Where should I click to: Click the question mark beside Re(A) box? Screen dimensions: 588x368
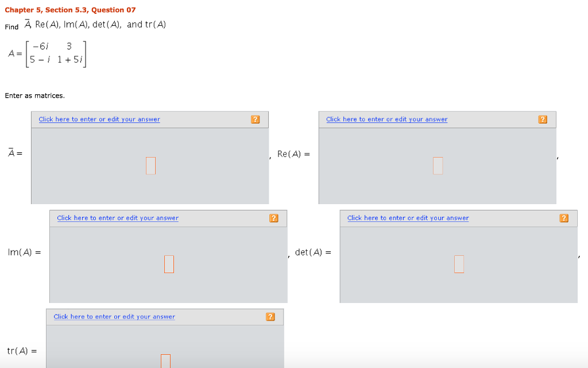click(x=543, y=120)
